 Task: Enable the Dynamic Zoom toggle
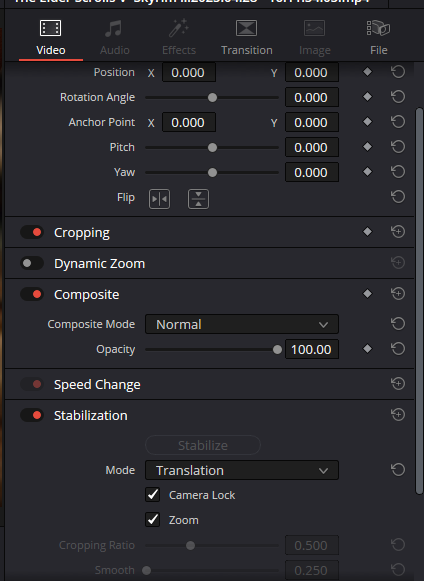pos(32,263)
